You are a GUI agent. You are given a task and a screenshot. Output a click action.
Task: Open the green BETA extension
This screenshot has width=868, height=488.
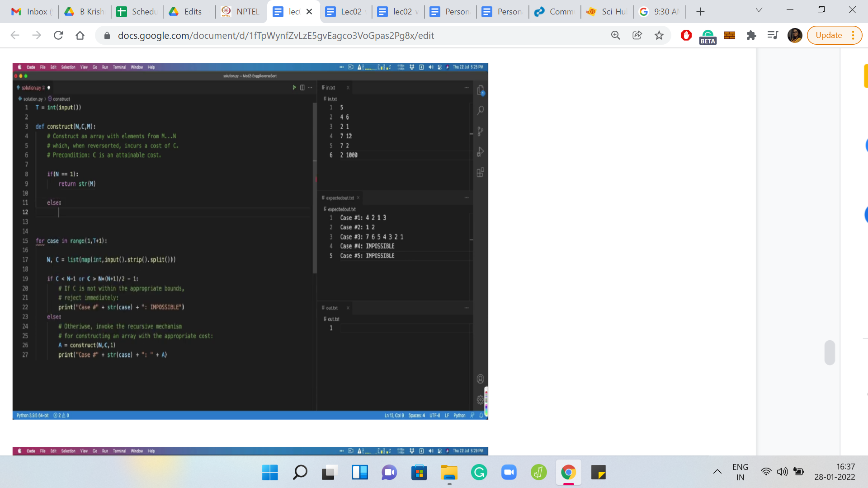tap(708, 36)
